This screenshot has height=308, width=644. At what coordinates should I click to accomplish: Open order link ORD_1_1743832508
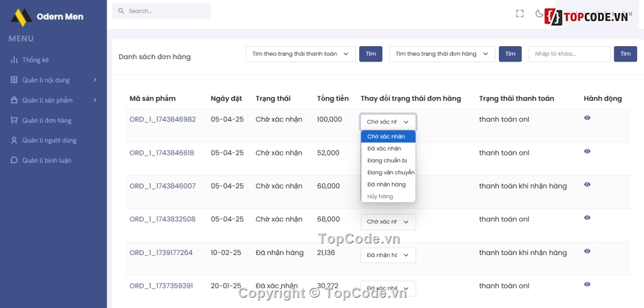point(162,220)
